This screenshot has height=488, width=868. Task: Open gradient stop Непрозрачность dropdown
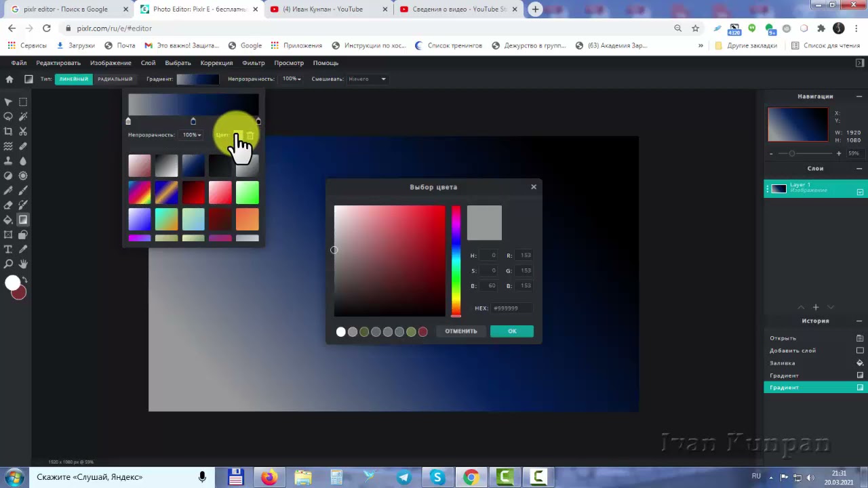192,135
